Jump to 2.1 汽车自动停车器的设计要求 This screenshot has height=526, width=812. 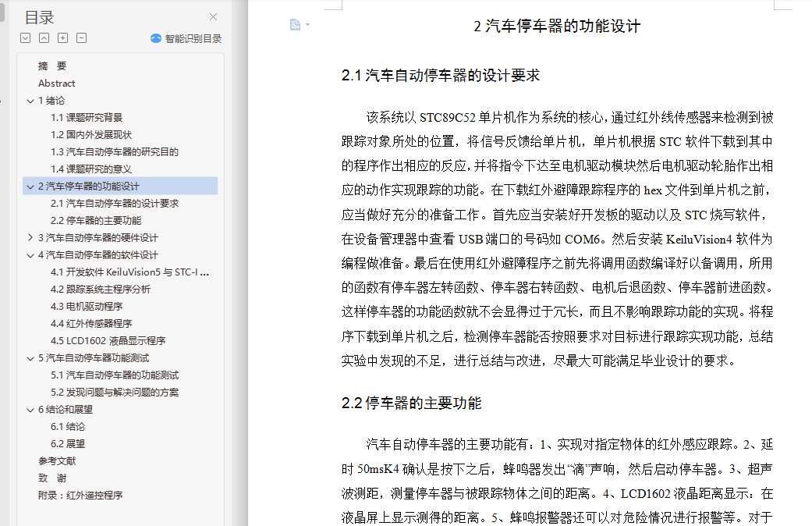point(115,203)
